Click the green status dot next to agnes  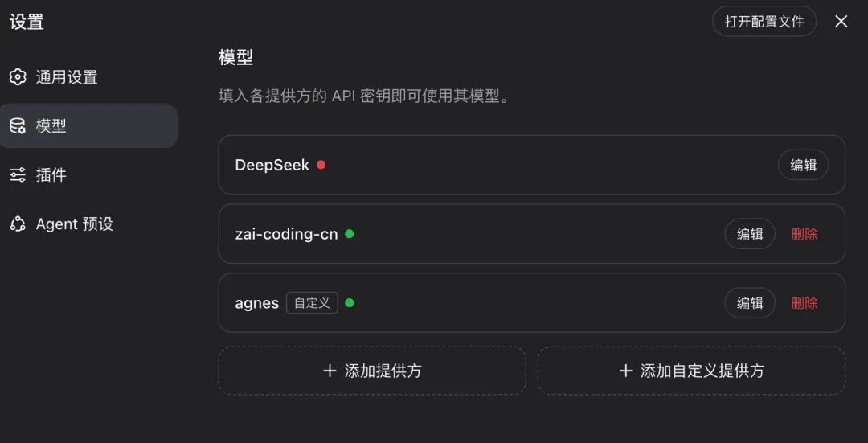click(x=350, y=303)
